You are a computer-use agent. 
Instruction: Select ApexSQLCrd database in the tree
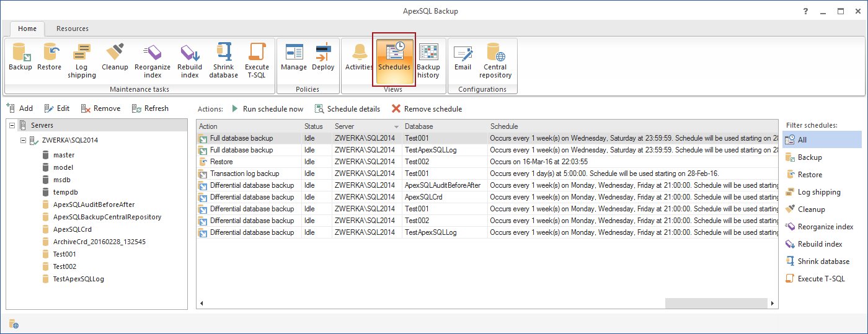(73, 229)
